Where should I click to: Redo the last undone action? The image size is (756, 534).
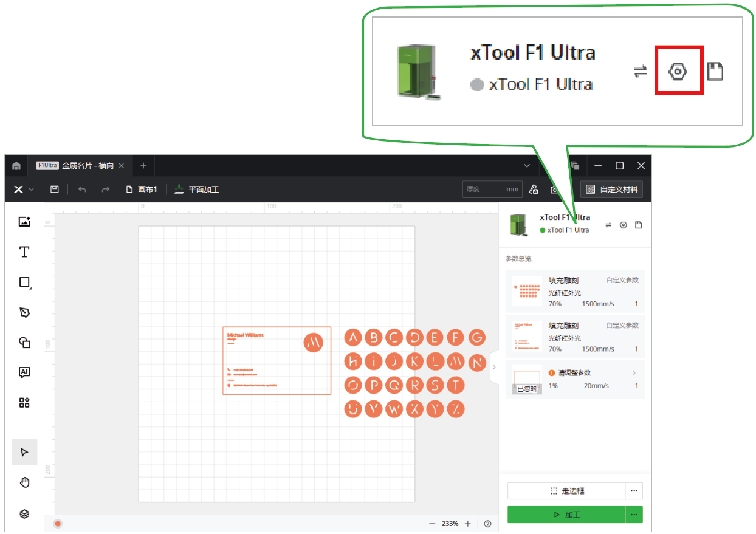[x=105, y=190]
